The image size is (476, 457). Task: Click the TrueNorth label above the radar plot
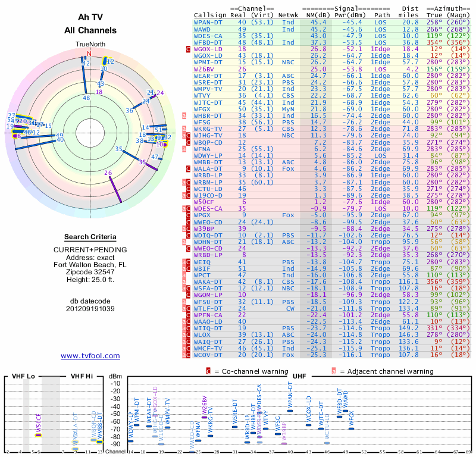click(90, 45)
